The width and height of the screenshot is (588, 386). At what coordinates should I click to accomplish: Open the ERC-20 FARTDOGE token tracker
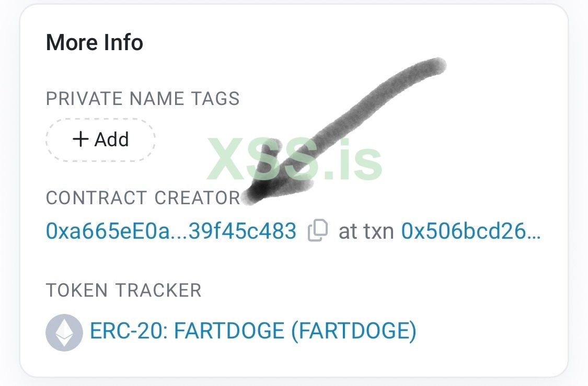coord(253,331)
